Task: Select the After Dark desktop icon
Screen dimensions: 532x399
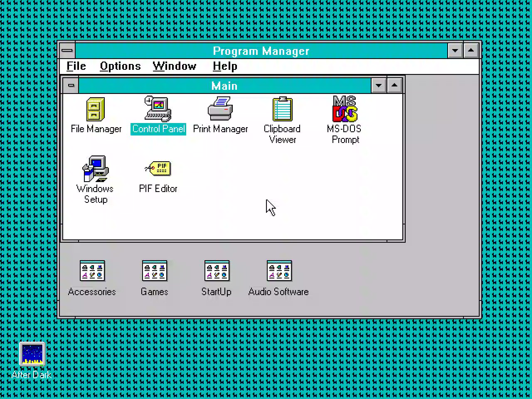Action: tap(32, 354)
